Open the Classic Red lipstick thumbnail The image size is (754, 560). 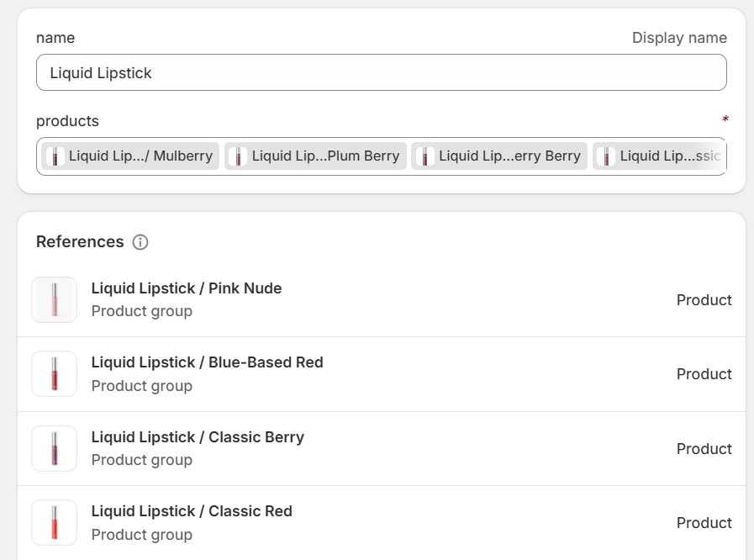point(55,522)
